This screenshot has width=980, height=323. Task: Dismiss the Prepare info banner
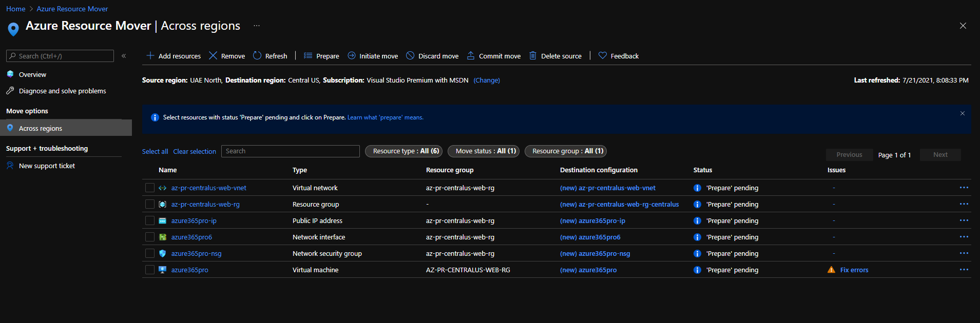pyautogui.click(x=963, y=113)
